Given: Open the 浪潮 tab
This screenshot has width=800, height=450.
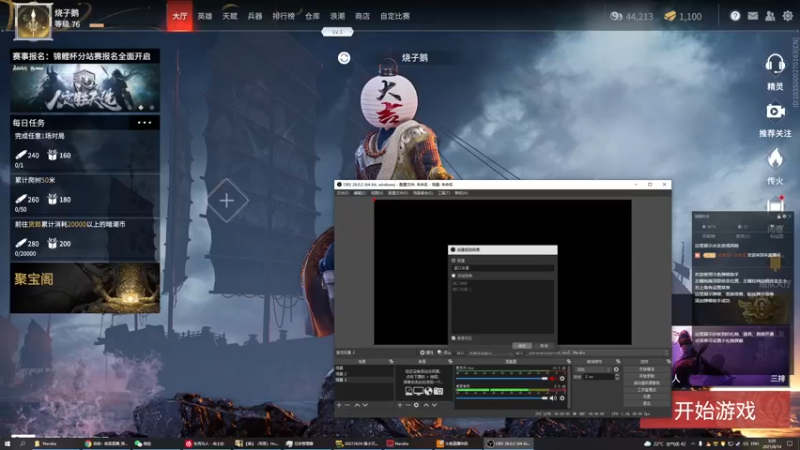Looking at the screenshot, I should [337, 16].
